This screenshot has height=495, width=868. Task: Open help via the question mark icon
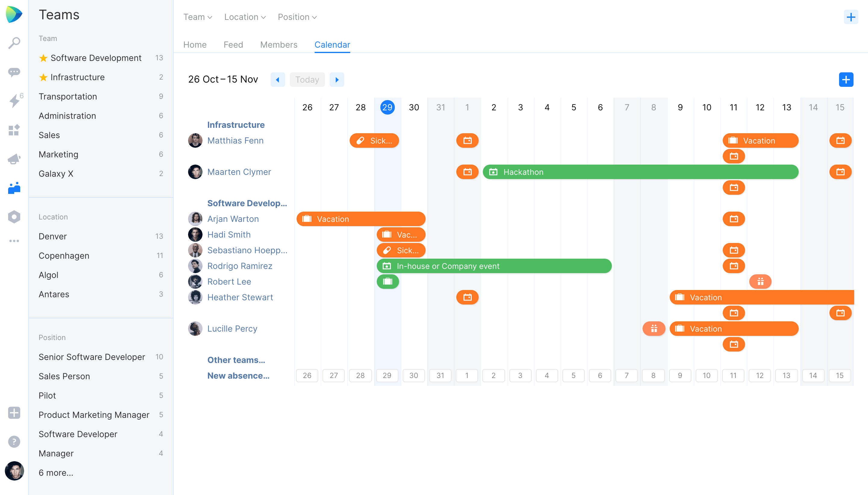click(x=14, y=442)
